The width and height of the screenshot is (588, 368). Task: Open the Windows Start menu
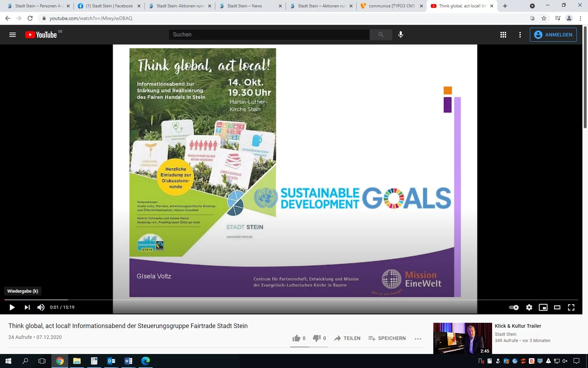(x=8, y=361)
